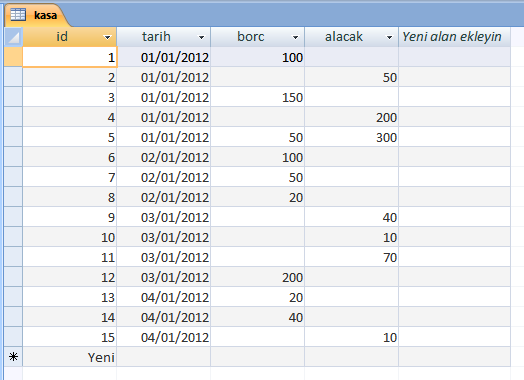Select row selector for record id 12

click(13, 277)
